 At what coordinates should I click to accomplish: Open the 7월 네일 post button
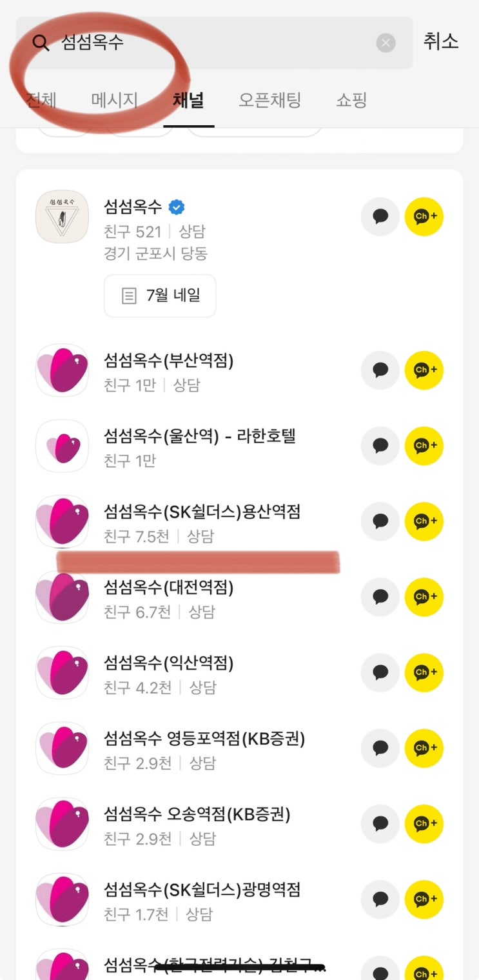pos(160,296)
